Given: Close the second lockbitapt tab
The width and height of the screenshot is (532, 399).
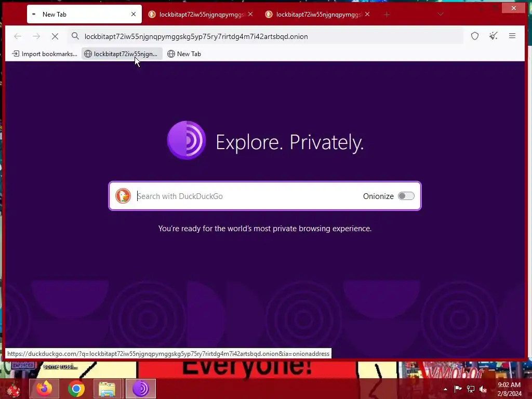Looking at the screenshot, I should (250, 14).
